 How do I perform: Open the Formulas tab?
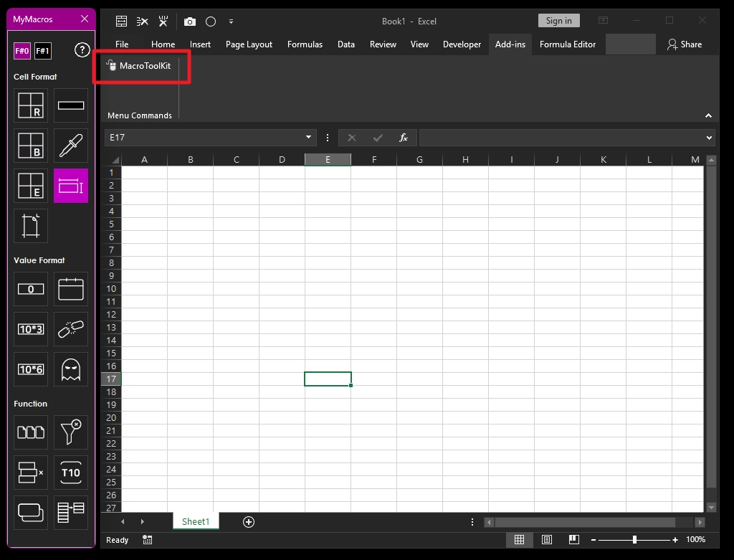point(305,44)
